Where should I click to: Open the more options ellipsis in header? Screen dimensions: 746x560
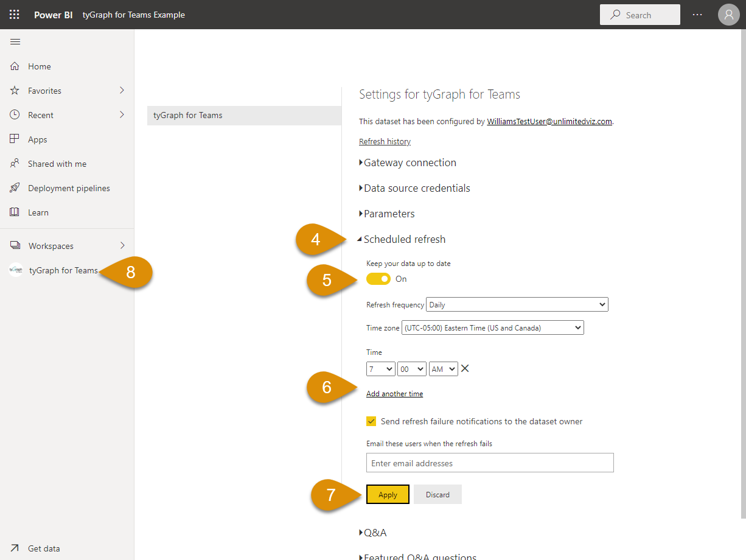(x=697, y=15)
